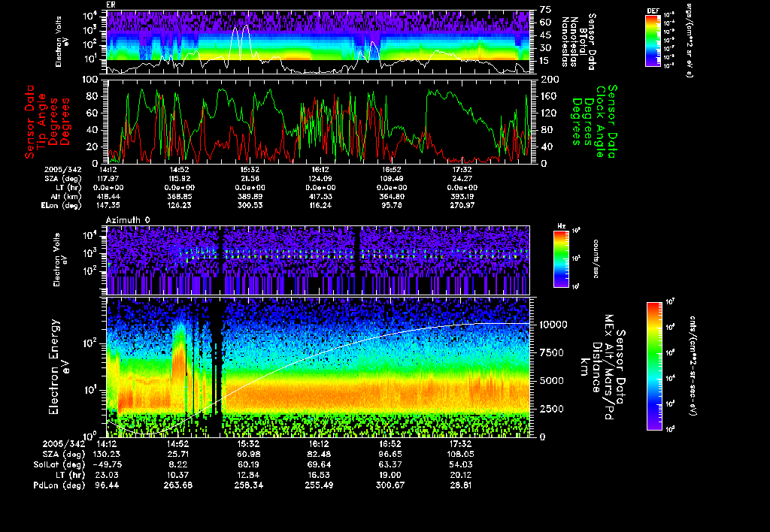Click the 'BTotal' right axis label
The image size is (770, 532).
pyautogui.click(x=583, y=42)
